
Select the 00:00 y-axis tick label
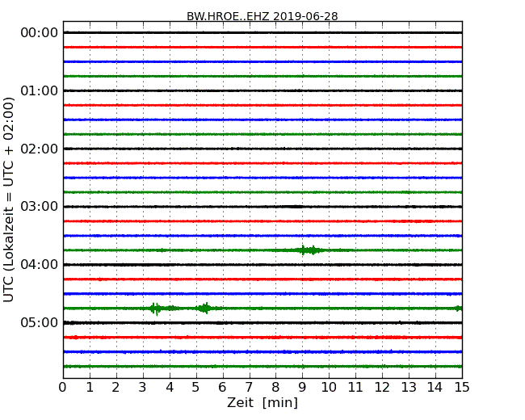pyautogui.click(x=40, y=33)
